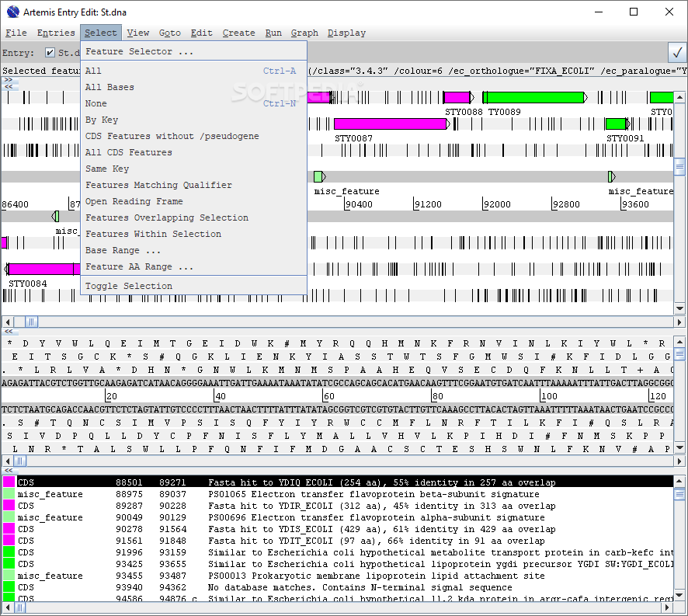Choose All CDS Features entry

click(x=193, y=152)
